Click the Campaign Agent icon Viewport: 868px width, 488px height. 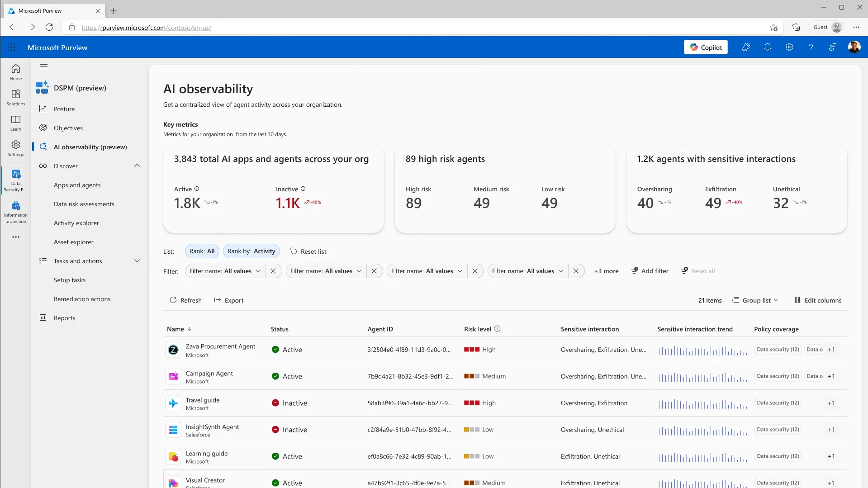tap(173, 376)
